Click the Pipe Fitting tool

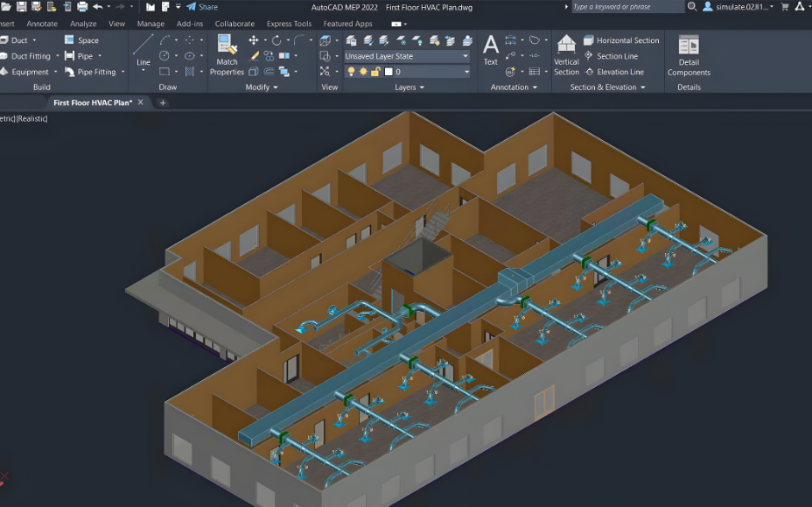point(90,72)
